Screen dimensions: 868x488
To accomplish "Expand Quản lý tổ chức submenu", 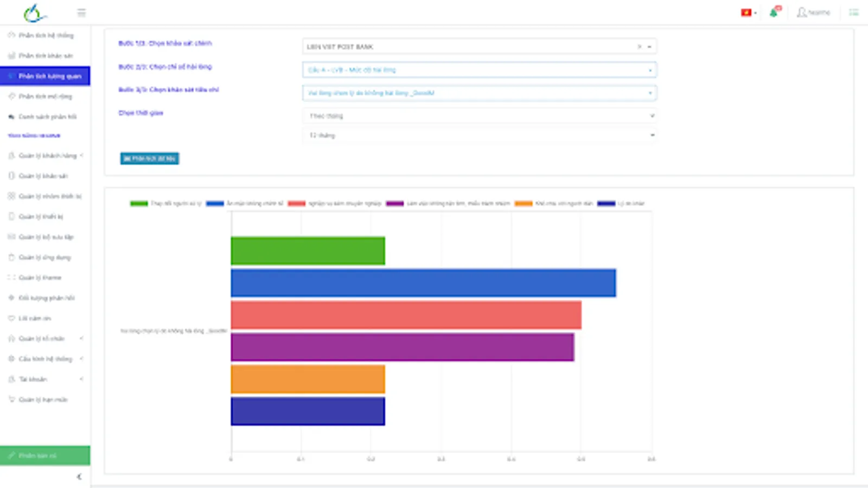I will [x=81, y=338].
